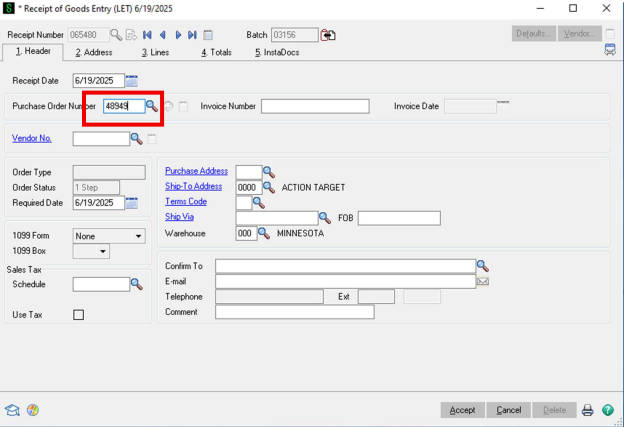Expand the 1099 Form dropdown

pyautogui.click(x=138, y=236)
